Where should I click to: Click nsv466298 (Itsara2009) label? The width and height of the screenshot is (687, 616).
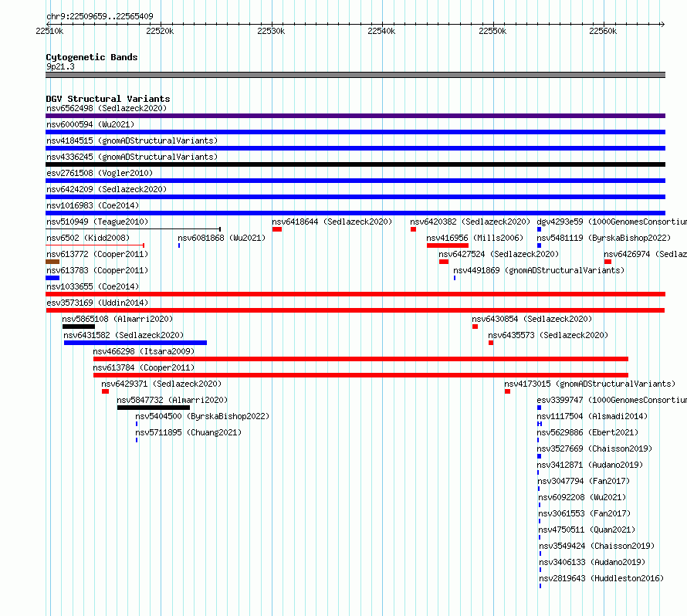tap(144, 351)
